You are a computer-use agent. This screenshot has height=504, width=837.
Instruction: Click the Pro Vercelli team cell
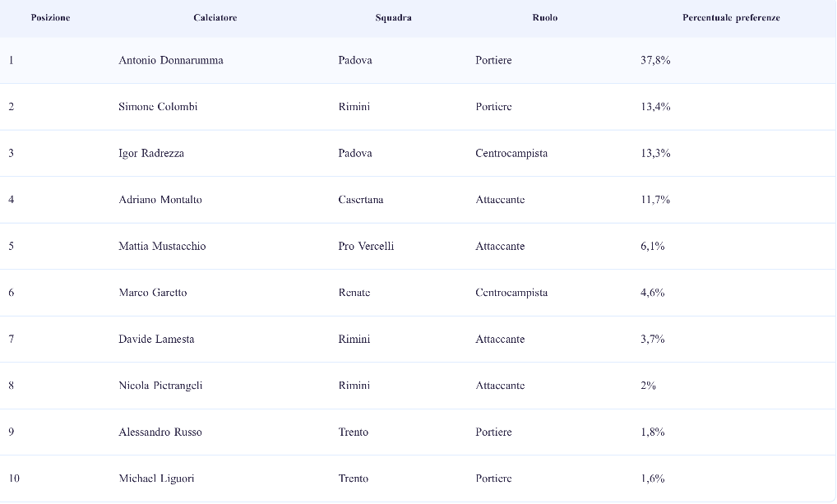[x=366, y=246]
